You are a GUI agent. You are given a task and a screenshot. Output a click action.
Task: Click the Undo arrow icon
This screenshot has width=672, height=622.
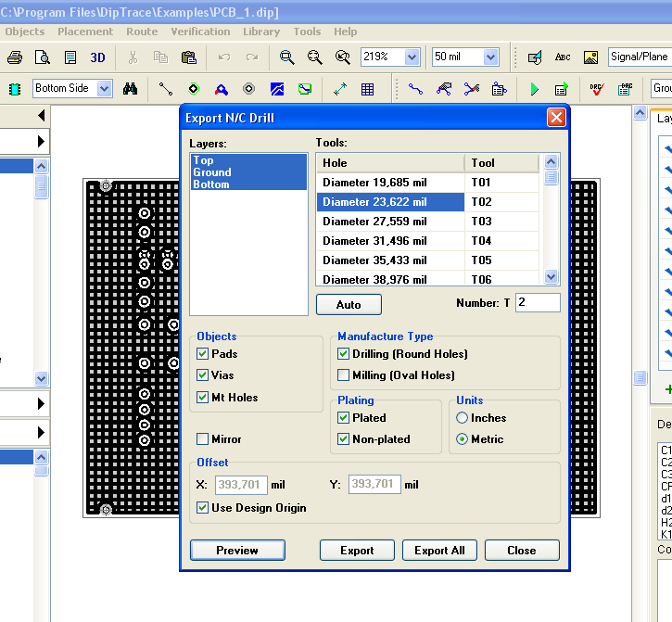(x=223, y=57)
